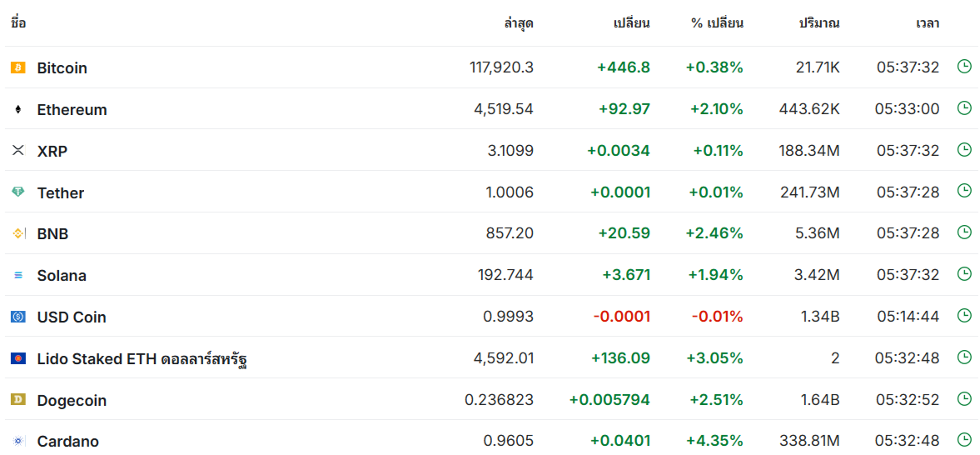Screen dimensions: 980x455
Task: Open the Bitcoin link
Action: click(x=62, y=67)
